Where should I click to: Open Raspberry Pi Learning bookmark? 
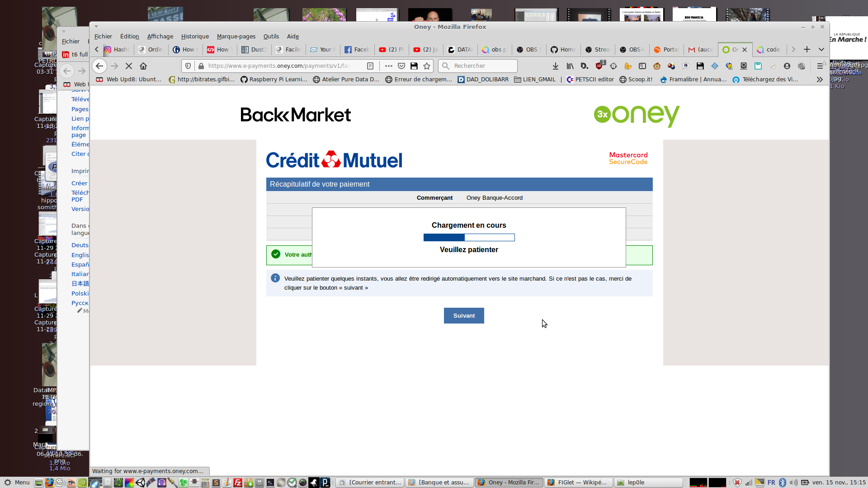pyautogui.click(x=274, y=80)
